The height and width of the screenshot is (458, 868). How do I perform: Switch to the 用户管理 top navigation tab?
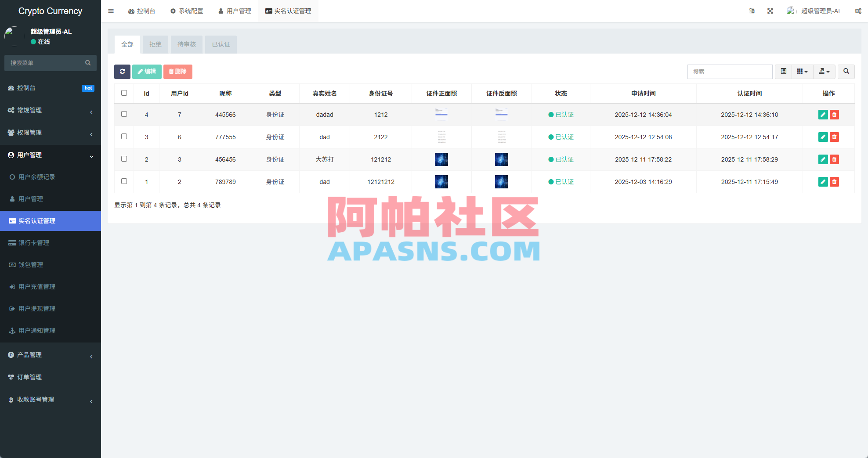(x=235, y=11)
